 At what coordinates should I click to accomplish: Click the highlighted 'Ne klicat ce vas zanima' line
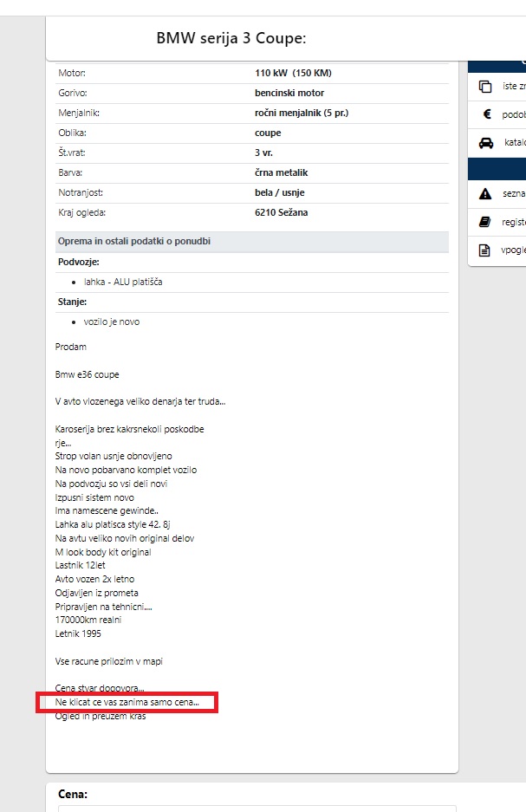pos(127,702)
